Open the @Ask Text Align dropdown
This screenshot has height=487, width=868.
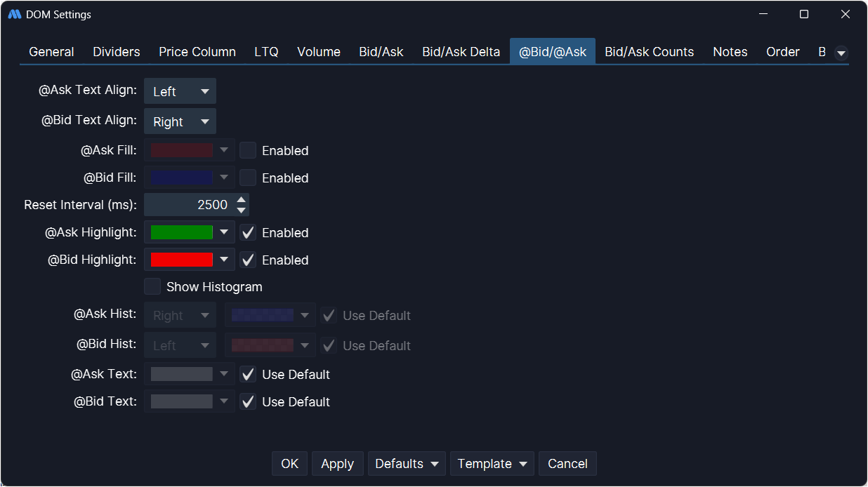pos(180,91)
